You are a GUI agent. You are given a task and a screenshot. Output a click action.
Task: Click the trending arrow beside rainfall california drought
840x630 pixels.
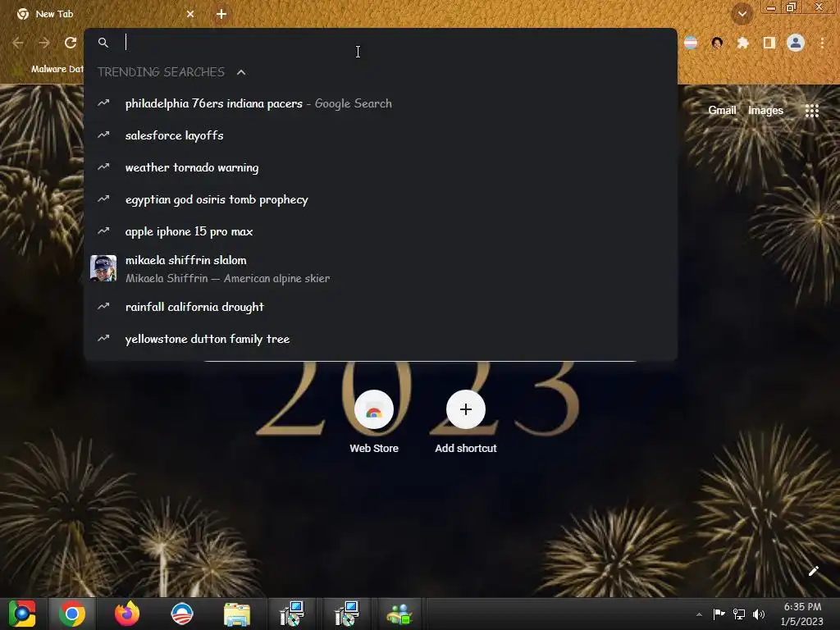103,307
